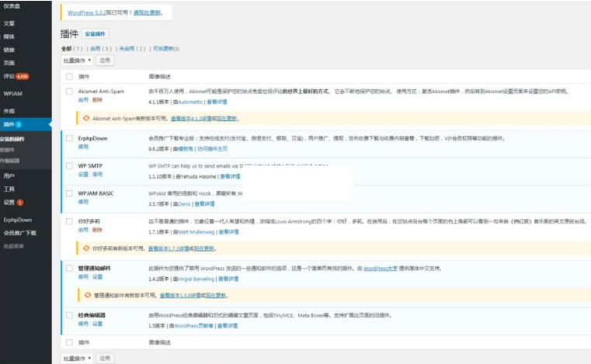Click the update icon in the 你好多莉 update notice
The image size is (591, 364).
coord(86,248)
